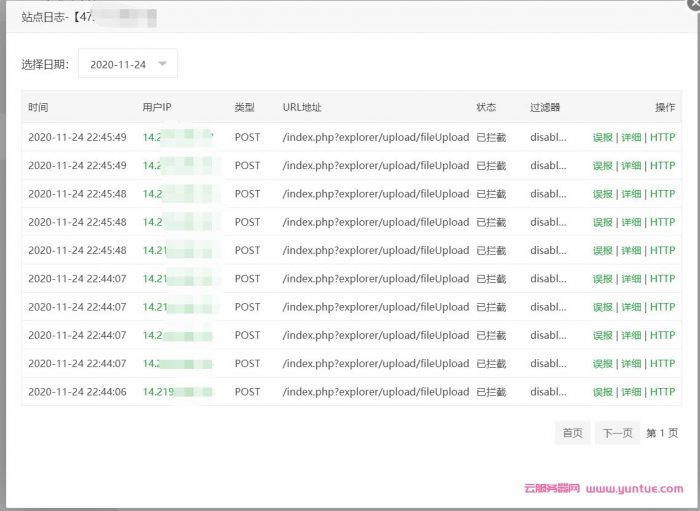
Task: Click 误报 in the first log row
Action: tap(602, 137)
